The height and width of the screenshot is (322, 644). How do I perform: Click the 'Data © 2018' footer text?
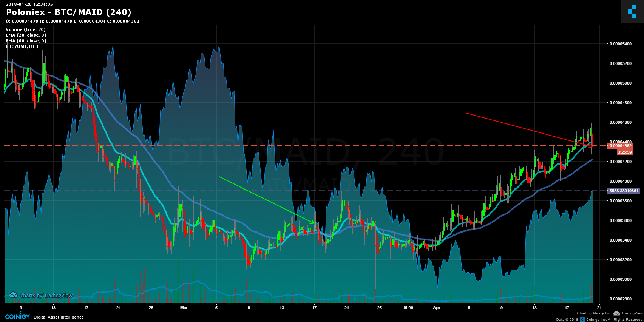point(567,320)
